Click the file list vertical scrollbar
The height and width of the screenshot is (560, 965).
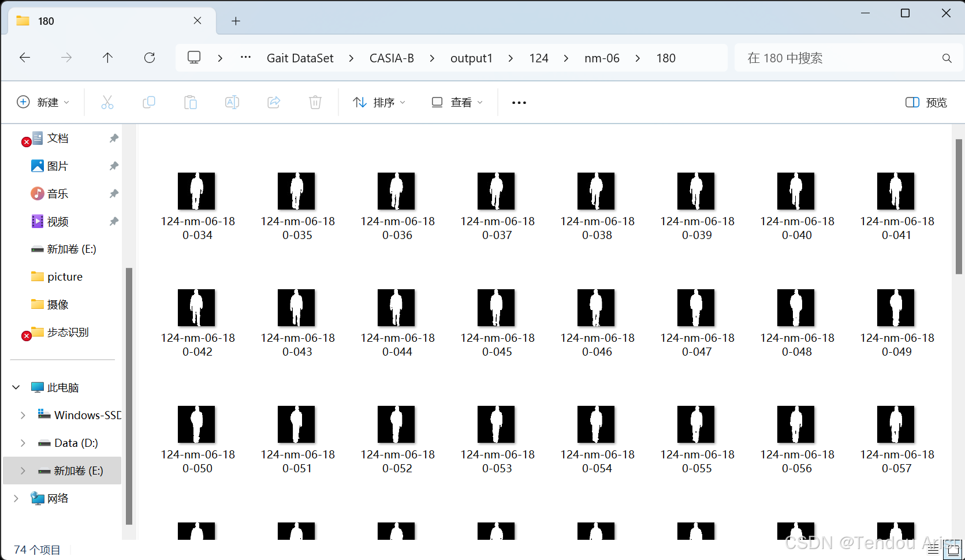[x=959, y=206]
